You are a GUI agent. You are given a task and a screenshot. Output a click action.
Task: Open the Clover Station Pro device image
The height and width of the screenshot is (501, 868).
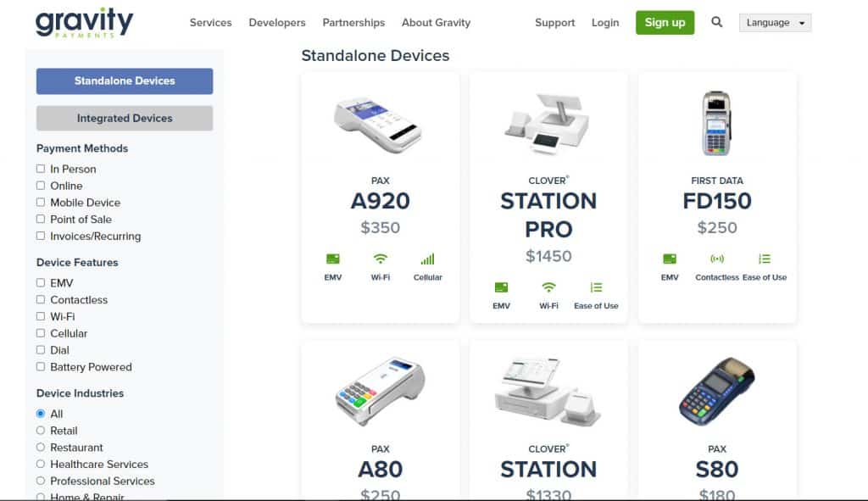tap(548, 123)
